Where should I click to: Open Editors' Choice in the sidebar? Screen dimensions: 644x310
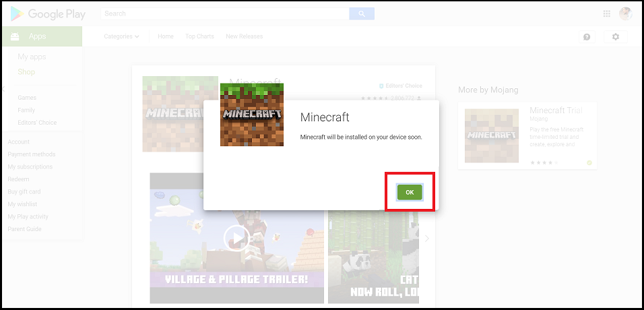coord(37,123)
